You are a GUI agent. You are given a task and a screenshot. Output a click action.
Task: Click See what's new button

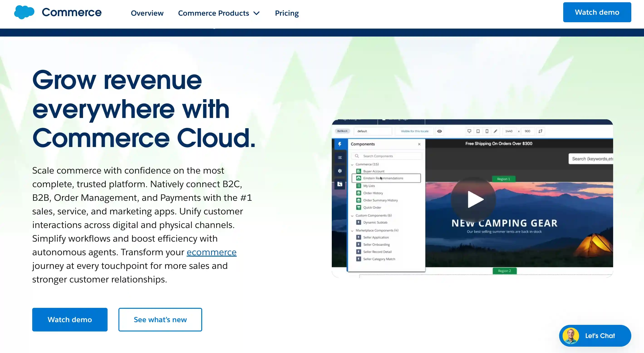[x=160, y=319]
